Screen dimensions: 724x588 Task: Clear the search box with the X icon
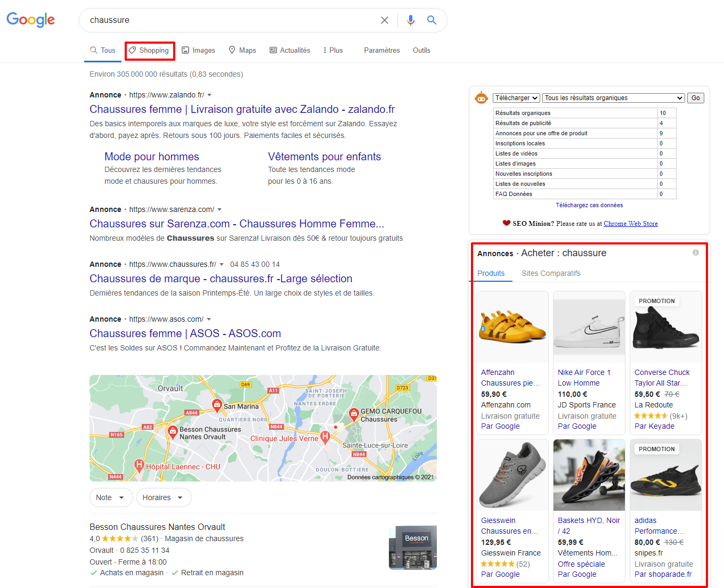(x=385, y=20)
